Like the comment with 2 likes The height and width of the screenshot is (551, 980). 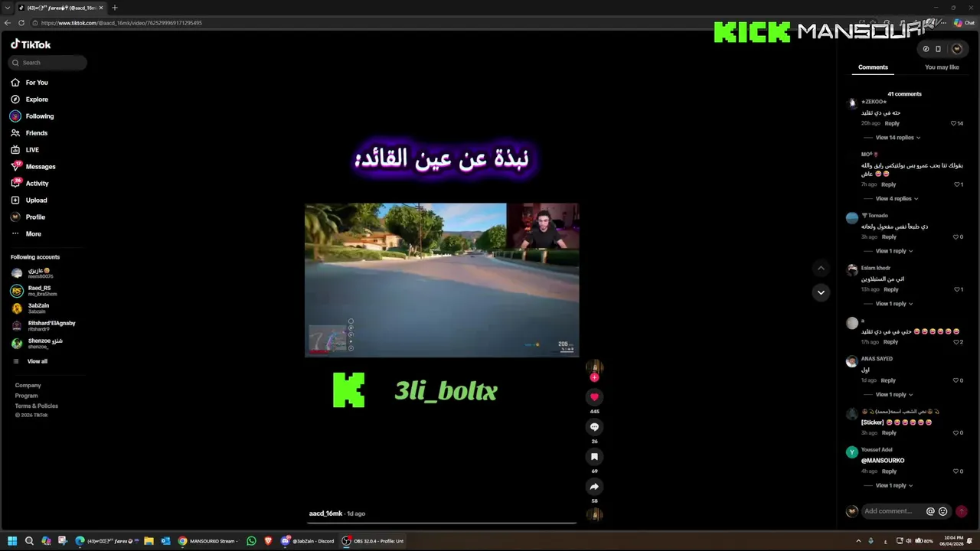957,342
